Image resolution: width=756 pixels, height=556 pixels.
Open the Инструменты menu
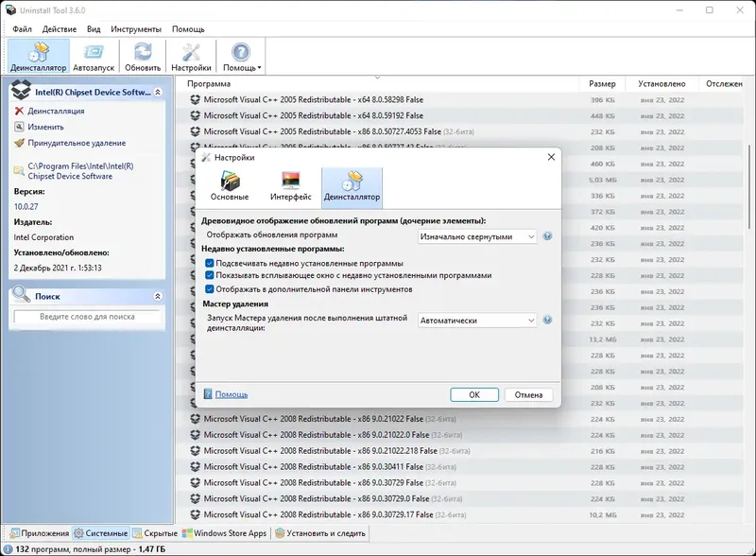[136, 29]
